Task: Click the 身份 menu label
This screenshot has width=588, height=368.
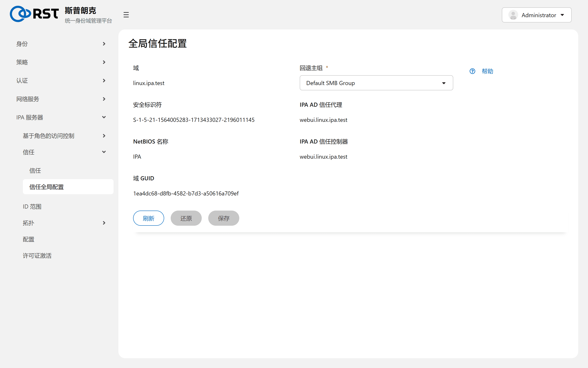Action: (x=22, y=44)
